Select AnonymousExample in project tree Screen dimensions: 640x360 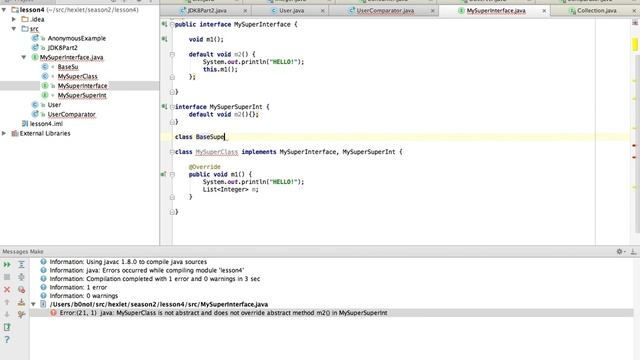[x=77, y=38]
